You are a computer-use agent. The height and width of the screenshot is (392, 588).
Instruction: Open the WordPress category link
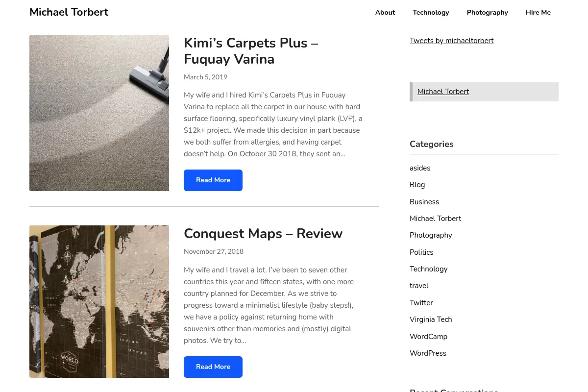pos(428,353)
